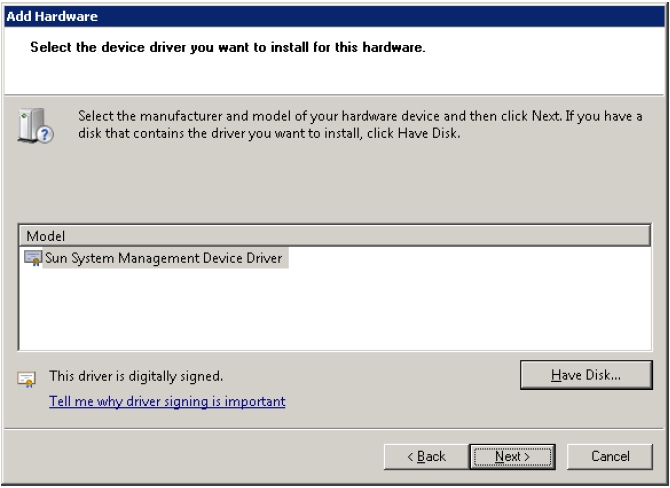Viewport: 670px width, 488px height.
Task: Click the hardware device question mark icon
Action: click(x=35, y=125)
